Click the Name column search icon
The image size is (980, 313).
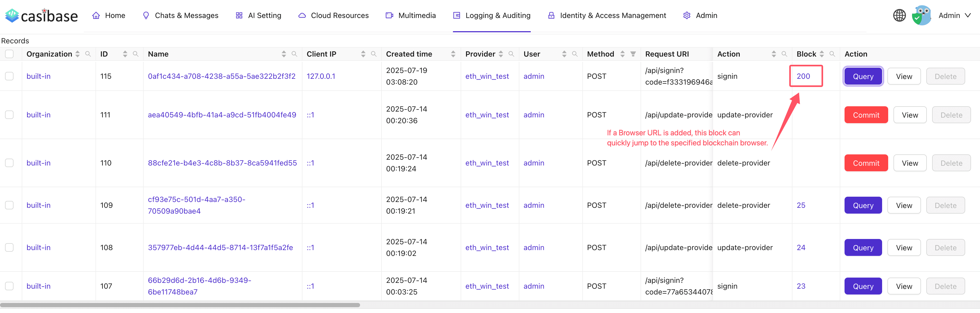click(x=294, y=54)
